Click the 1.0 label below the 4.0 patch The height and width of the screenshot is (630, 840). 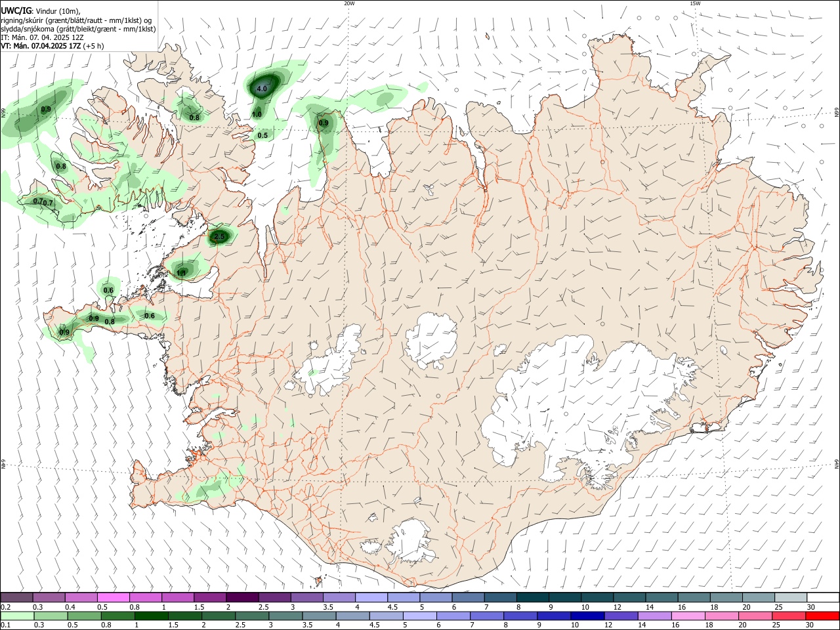pyautogui.click(x=257, y=114)
